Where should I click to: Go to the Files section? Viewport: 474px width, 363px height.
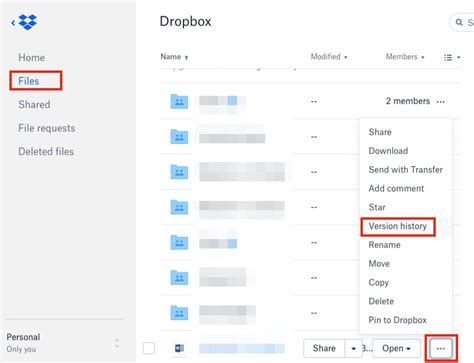coord(29,81)
